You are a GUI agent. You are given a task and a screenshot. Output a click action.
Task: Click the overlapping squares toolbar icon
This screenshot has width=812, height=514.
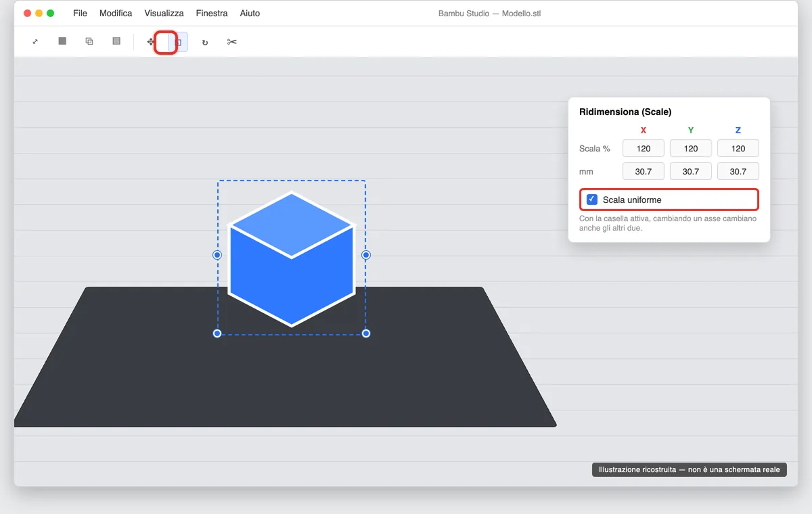tap(89, 42)
